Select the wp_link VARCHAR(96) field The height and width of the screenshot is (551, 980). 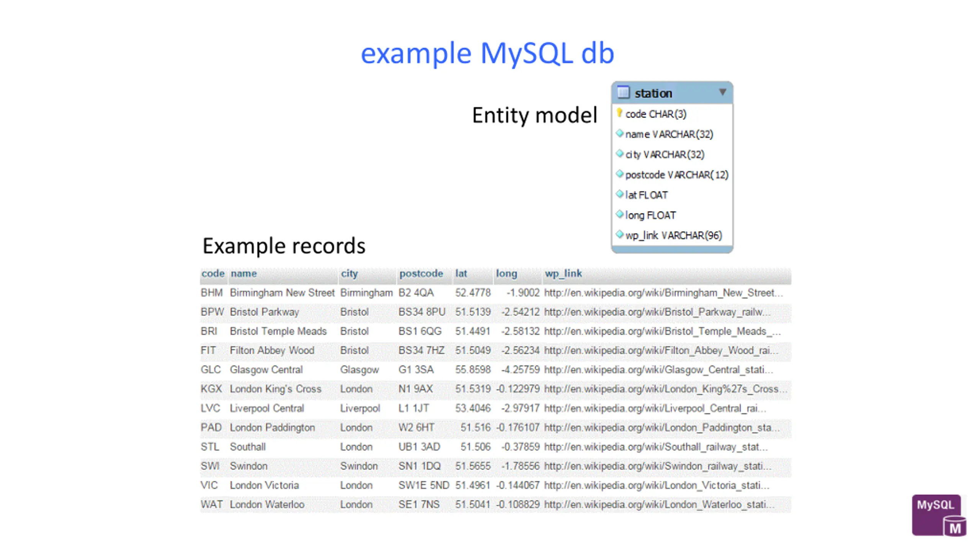point(674,235)
